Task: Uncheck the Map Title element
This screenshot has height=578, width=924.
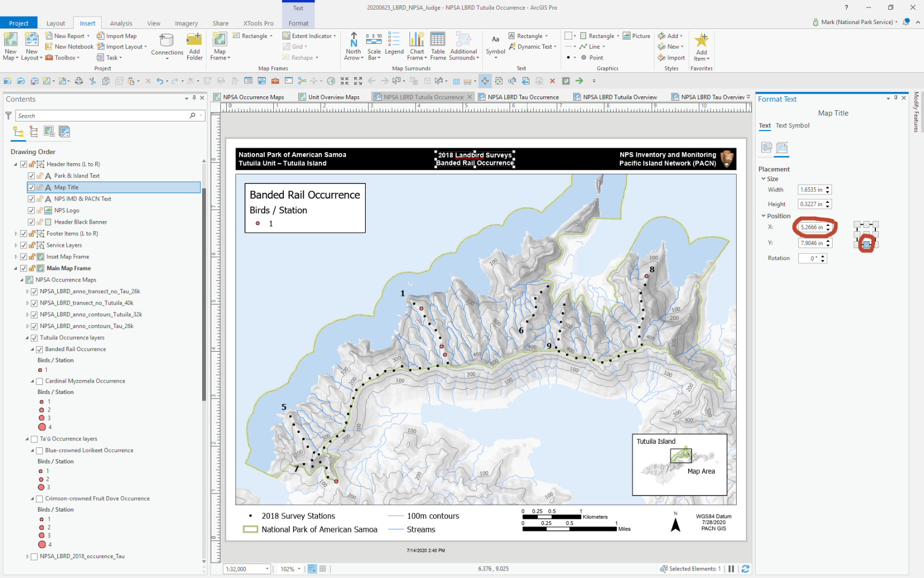Action: [x=31, y=187]
